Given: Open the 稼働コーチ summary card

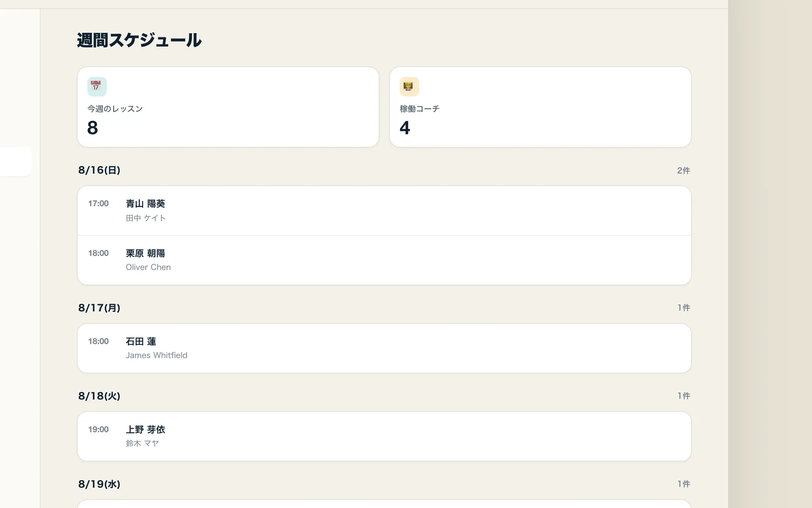Looking at the screenshot, I should (x=540, y=107).
